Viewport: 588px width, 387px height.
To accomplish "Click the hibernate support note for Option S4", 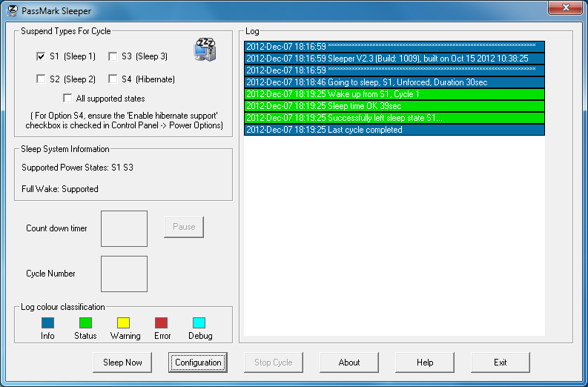I will 124,120.
